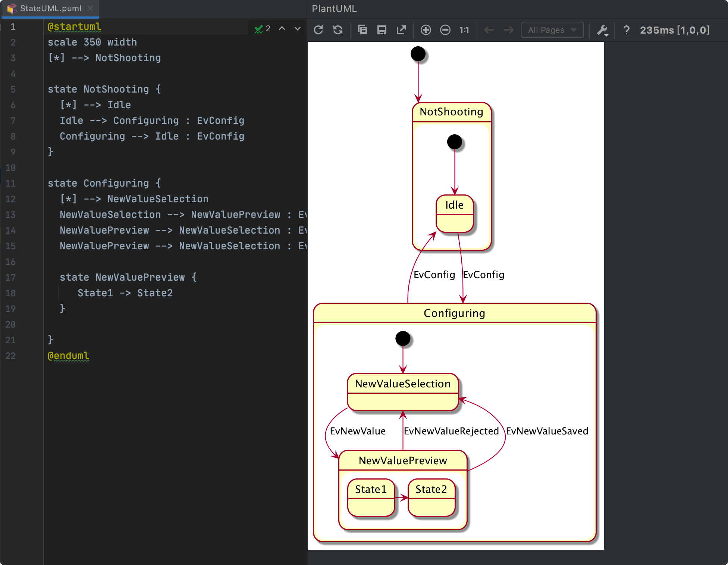
Task: Zoom out of the diagram preview
Action: click(445, 30)
